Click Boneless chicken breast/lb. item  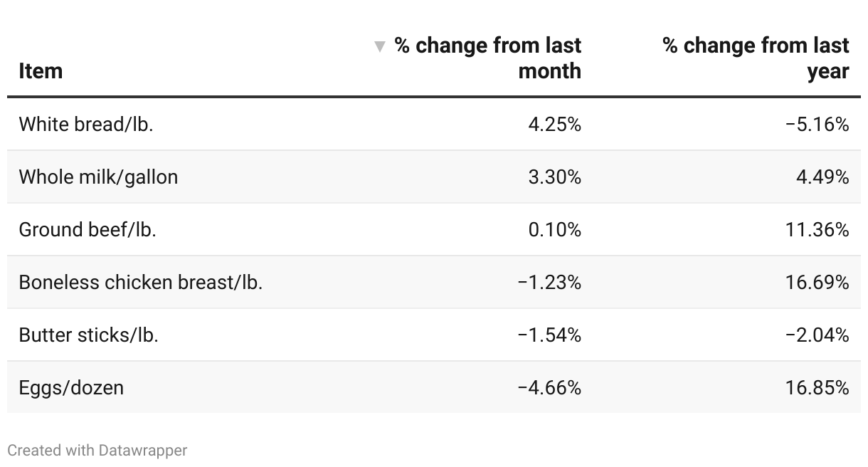(141, 282)
